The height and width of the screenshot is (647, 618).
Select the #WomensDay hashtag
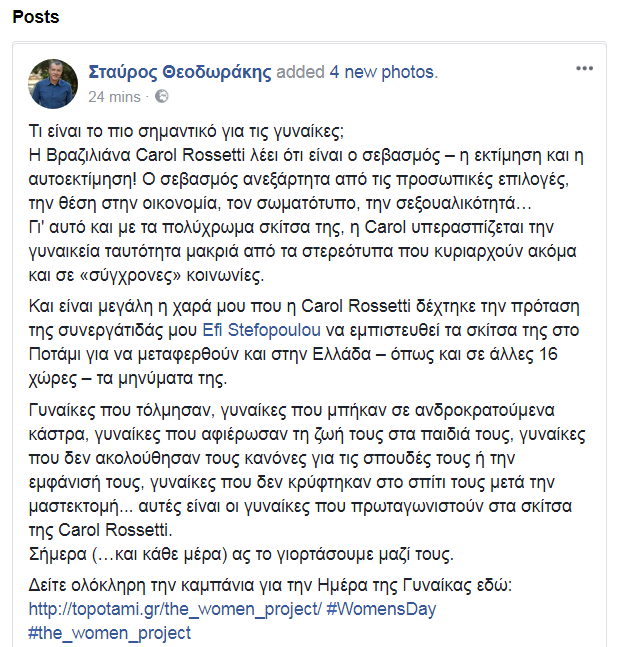[x=381, y=609]
